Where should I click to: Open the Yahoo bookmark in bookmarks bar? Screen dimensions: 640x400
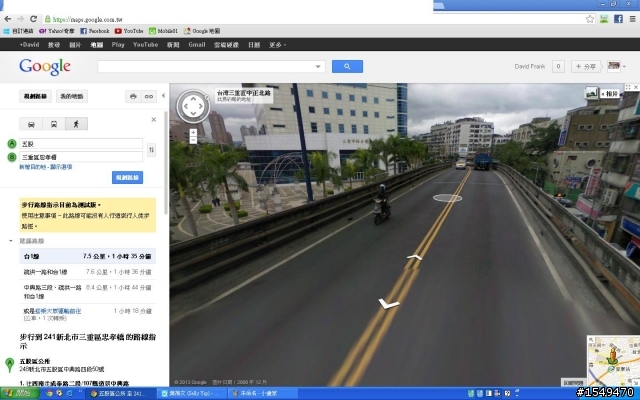pyautogui.click(x=57, y=31)
